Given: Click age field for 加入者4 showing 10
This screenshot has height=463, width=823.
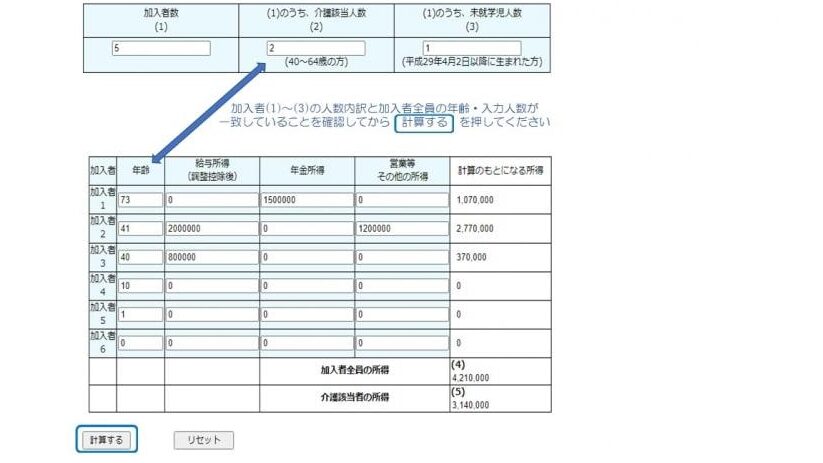Looking at the screenshot, I should (140, 286).
